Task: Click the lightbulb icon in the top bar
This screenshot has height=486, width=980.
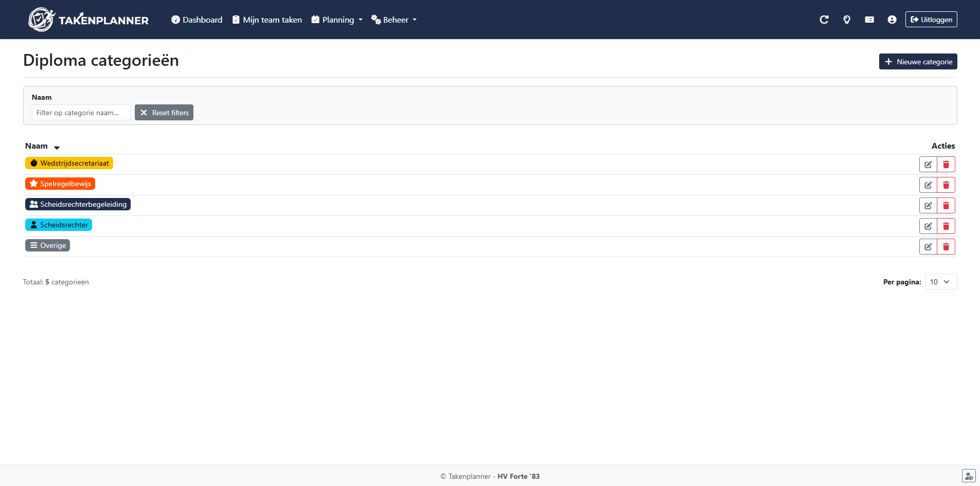Action: 846,20
